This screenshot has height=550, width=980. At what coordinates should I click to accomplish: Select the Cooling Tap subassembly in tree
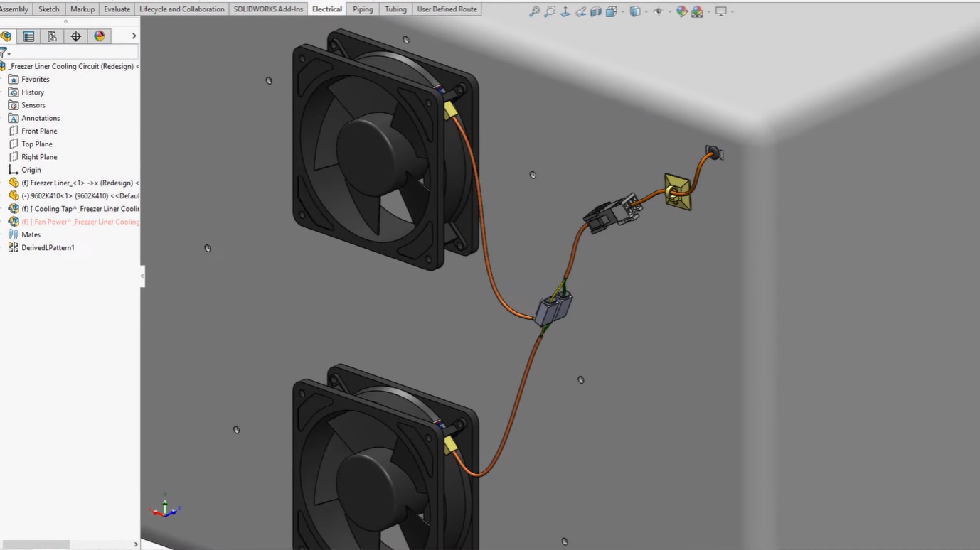point(73,209)
